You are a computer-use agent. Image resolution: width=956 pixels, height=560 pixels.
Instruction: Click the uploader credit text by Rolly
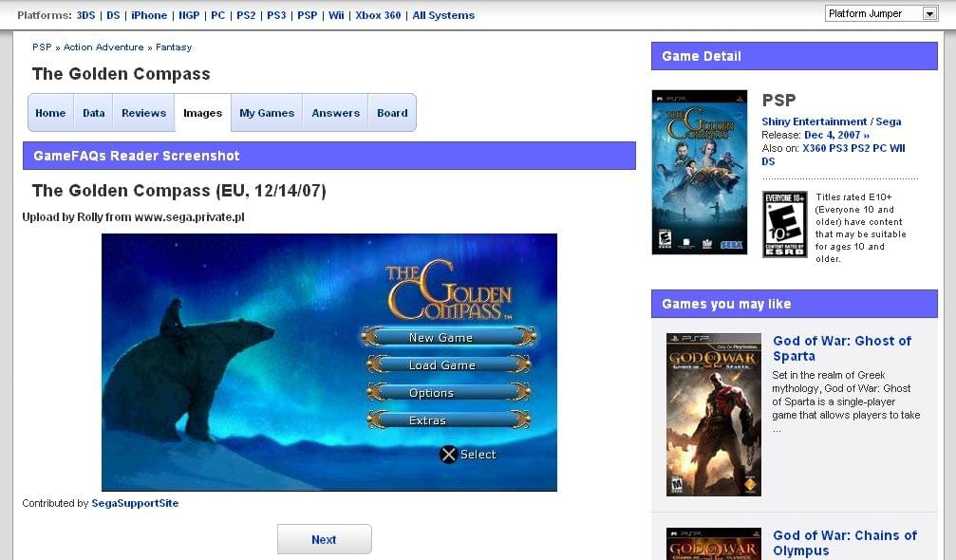point(133,217)
